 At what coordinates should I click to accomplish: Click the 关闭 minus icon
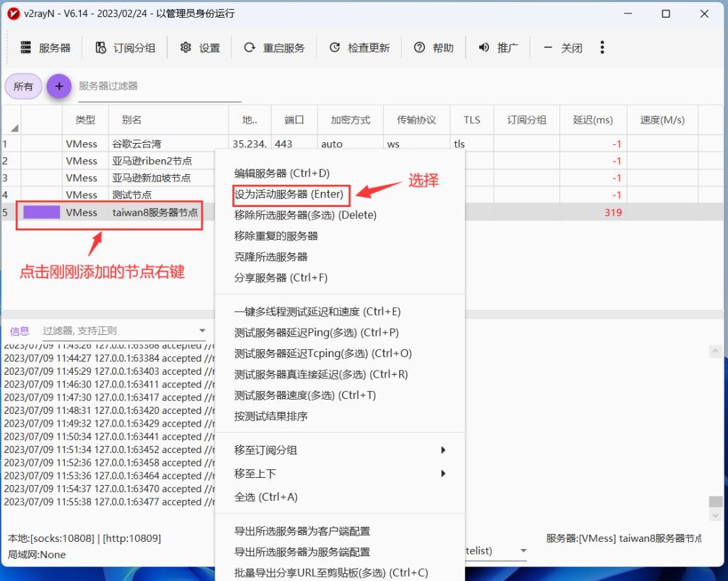[548, 48]
